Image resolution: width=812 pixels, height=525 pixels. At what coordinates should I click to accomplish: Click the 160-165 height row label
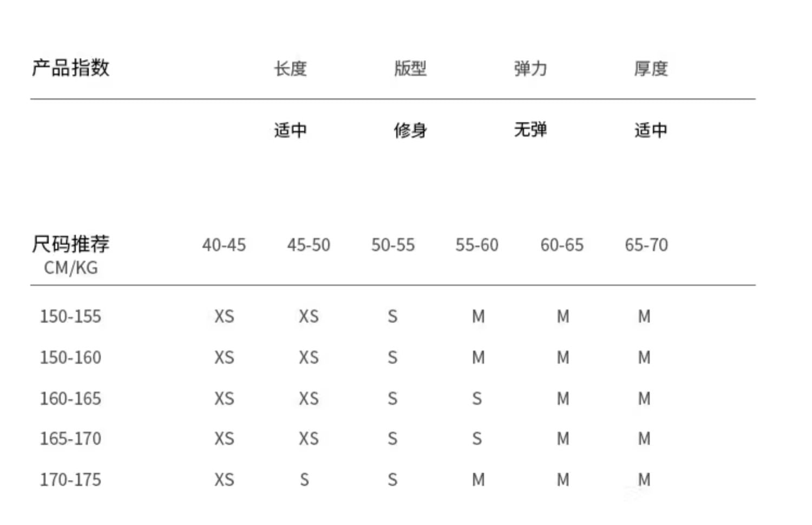[70, 399]
